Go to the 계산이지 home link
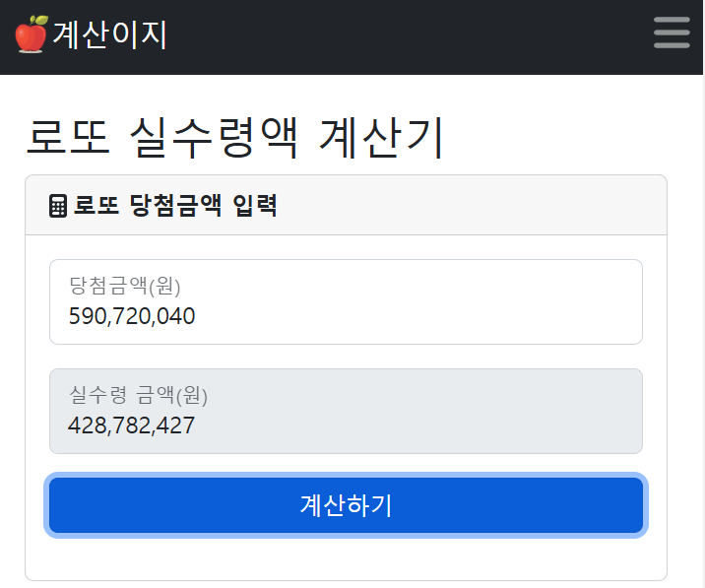Viewport: 705px width, 588px height. (109, 35)
